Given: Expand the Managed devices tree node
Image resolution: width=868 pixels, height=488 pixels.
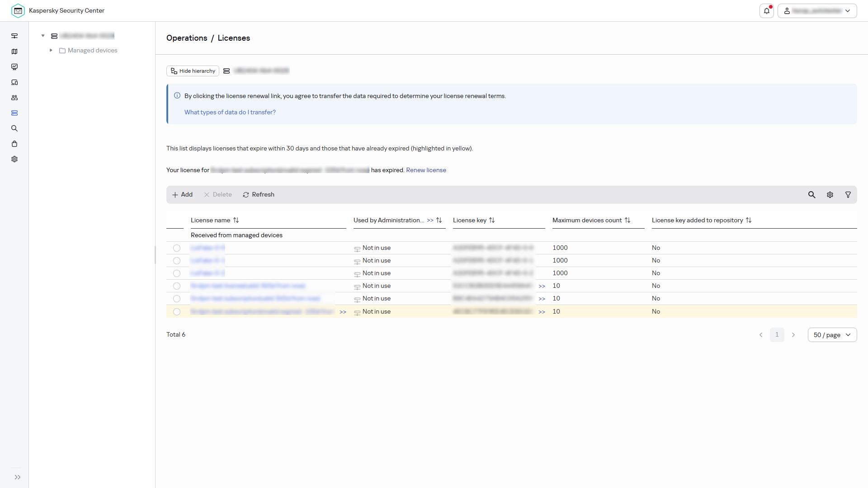Looking at the screenshot, I should [51, 50].
